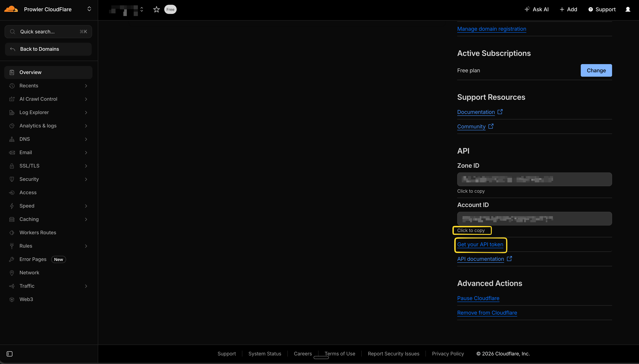
Task: Click the sidebar collapse icon at bottom left
Action: pos(10,354)
